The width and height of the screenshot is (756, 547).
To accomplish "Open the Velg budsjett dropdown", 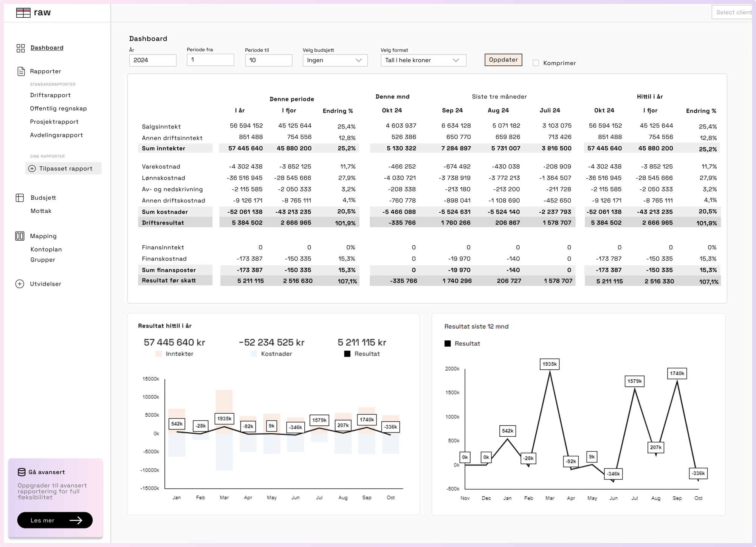I will pyautogui.click(x=335, y=60).
